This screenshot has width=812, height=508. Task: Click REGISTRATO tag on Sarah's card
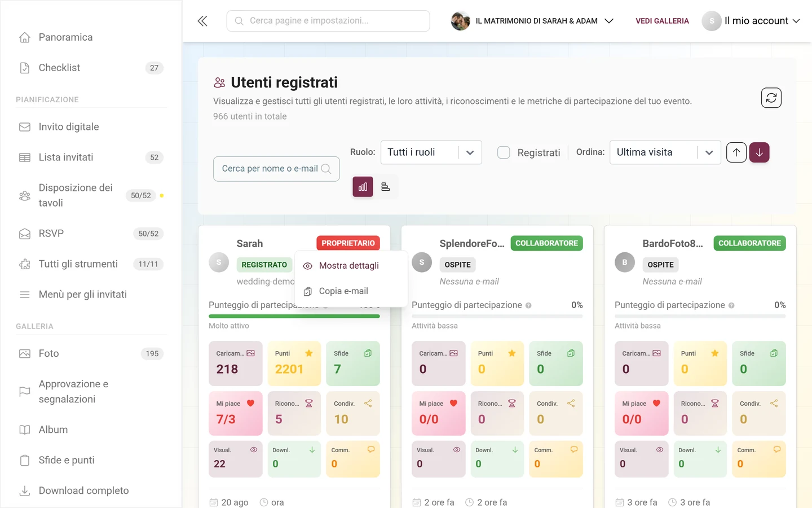pos(264,265)
